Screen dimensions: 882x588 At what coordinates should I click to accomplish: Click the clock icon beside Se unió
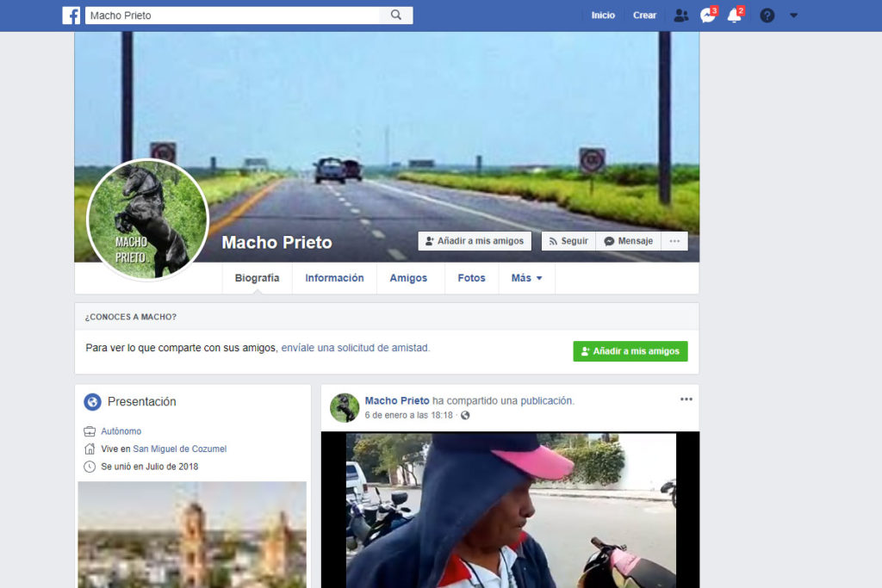pyautogui.click(x=90, y=466)
